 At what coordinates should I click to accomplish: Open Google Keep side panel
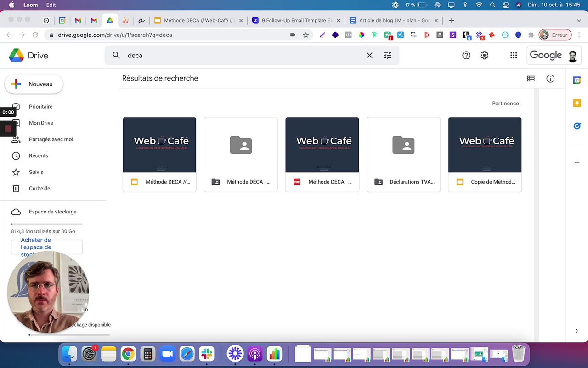(577, 103)
